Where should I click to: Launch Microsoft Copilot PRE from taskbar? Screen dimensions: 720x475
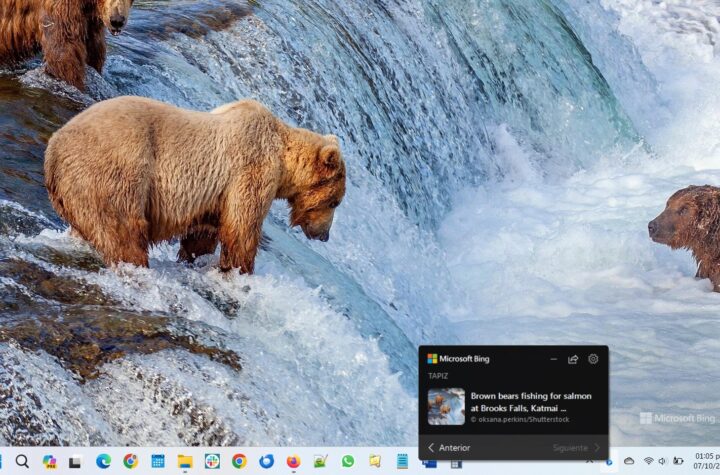click(x=49, y=461)
